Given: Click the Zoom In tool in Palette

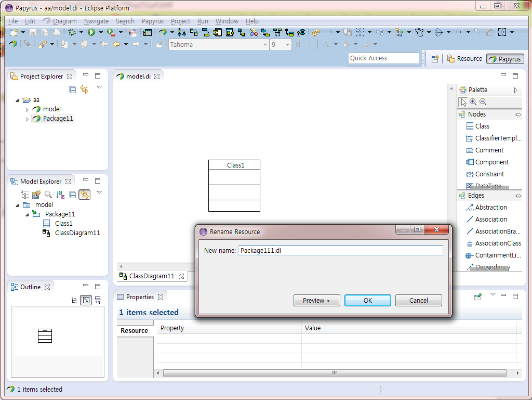Looking at the screenshot, I should 473,102.
